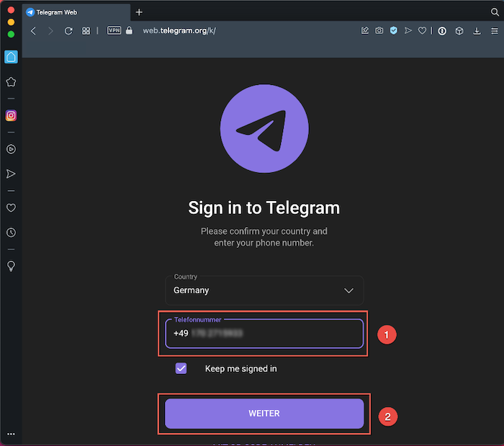
Task: Open Instagram in the Opera sidebar
Action: pyautogui.click(x=11, y=115)
